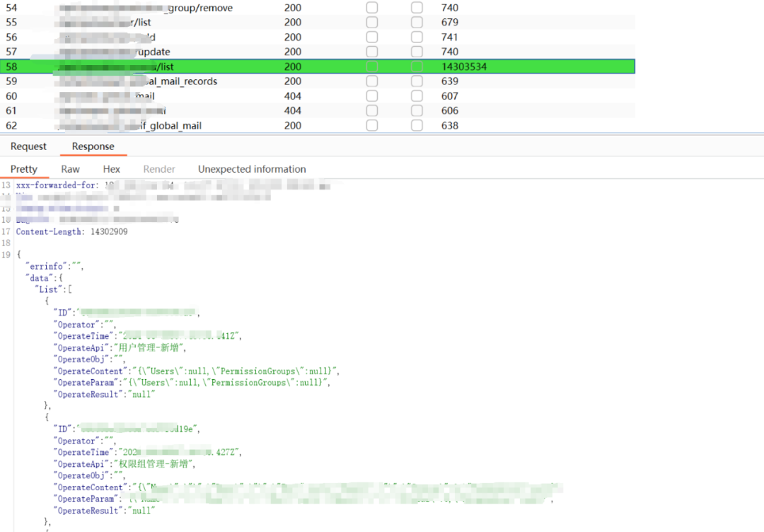Switch to the Response tab
The width and height of the screenshot is (764, 532).
[x=93, y=146]
